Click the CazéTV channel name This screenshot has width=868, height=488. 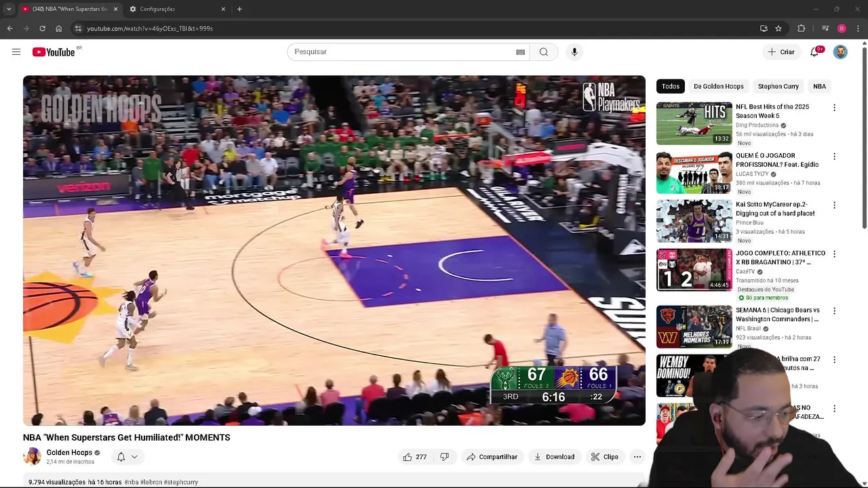[745, 272]
